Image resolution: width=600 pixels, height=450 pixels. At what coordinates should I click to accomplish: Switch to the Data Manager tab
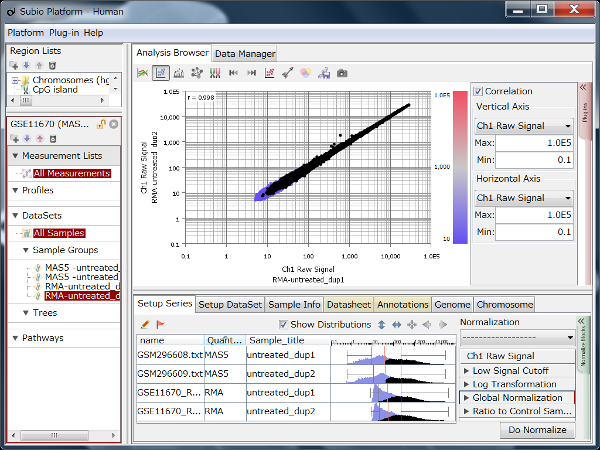coord(244,54)
